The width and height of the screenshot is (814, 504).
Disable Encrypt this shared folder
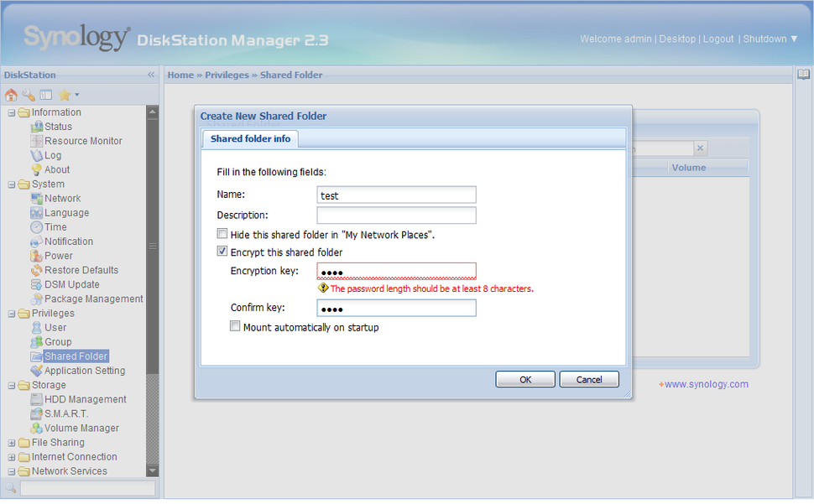pyautogui.click(x=222, y=252)
